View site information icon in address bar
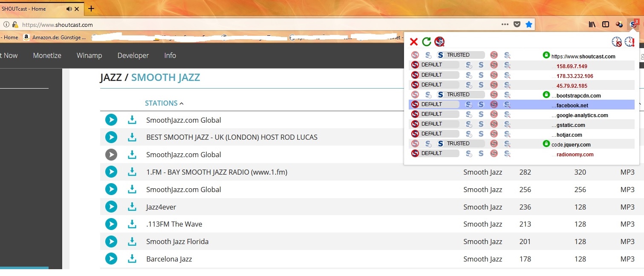This screenshot has height=276, width=644. [x=6, y=25]
